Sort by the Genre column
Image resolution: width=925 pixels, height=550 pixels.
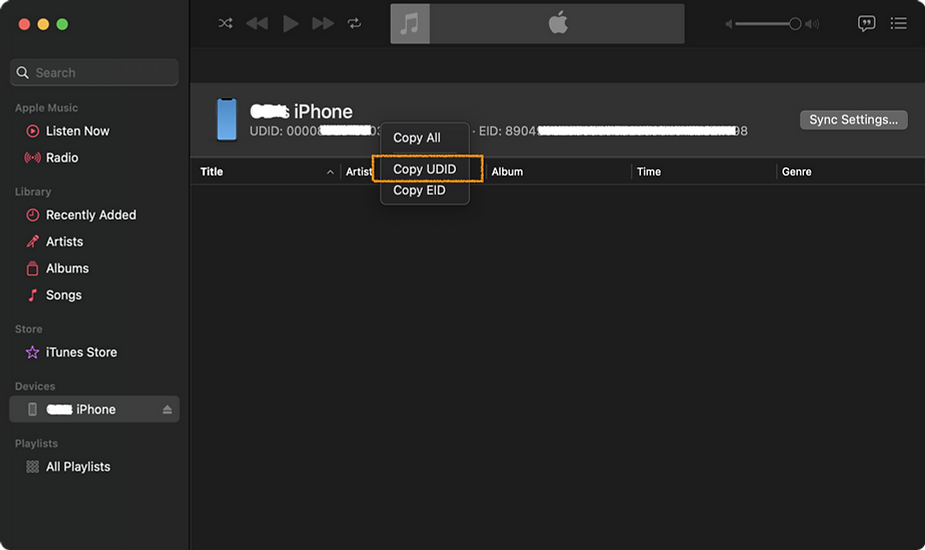(797, 172)
